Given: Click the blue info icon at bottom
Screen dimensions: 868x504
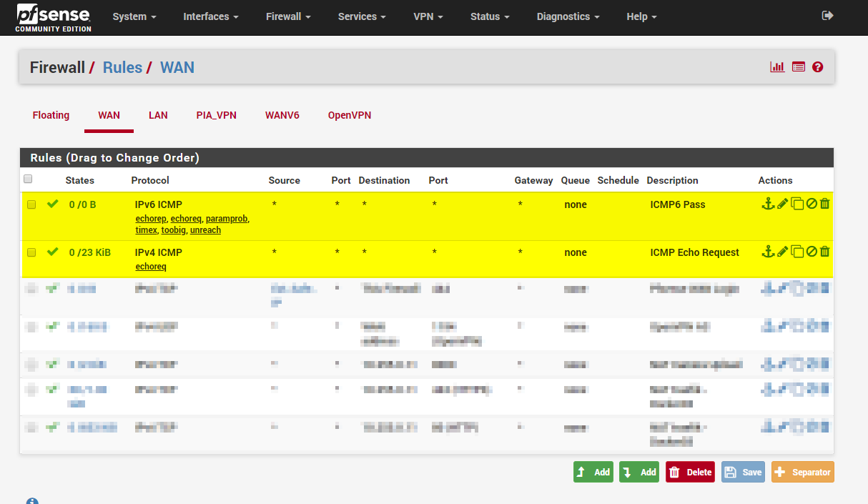Looking at the screenshot, I should (32, 501).
